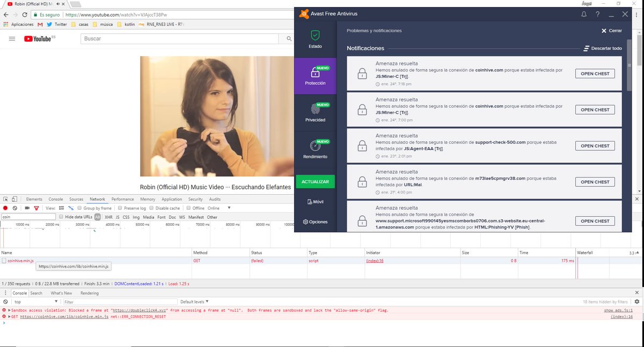Open the Aplicaciones apps shortcut
Image resolution: width=644 pixels, height=347 pixels.
click(18, 24)
